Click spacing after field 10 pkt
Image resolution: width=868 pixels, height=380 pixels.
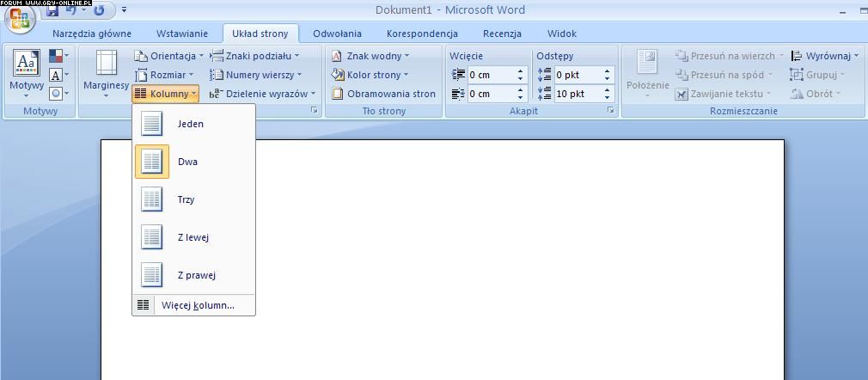578,94
